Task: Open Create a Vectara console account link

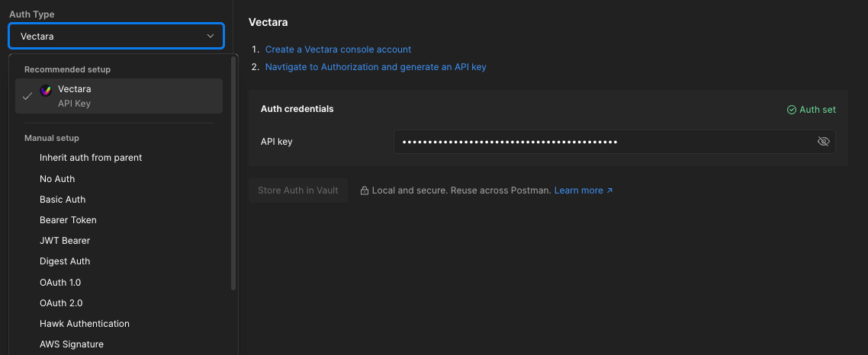Action: click(338, 50)
